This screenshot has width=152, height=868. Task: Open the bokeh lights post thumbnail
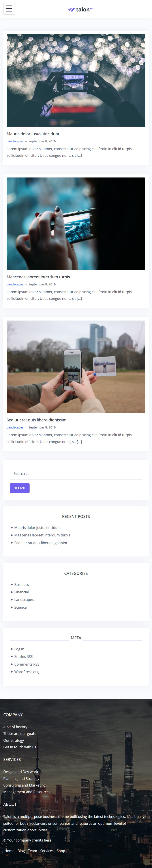[x=76, y=81]
